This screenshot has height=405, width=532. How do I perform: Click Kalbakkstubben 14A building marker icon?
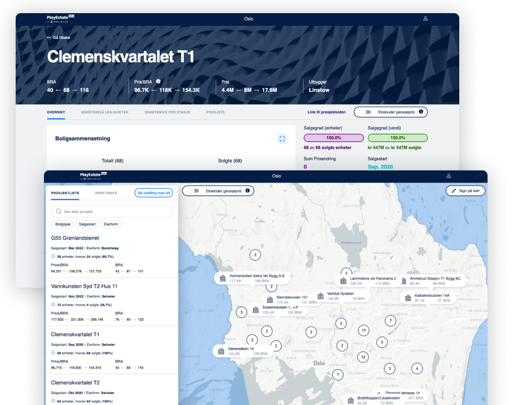[x=408, y=298]
